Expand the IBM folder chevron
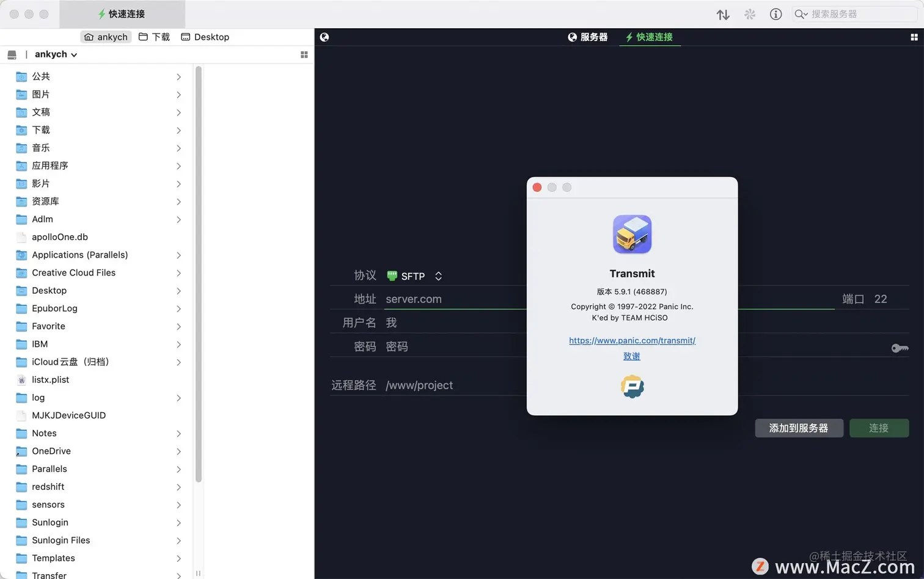 click(178, 344)
